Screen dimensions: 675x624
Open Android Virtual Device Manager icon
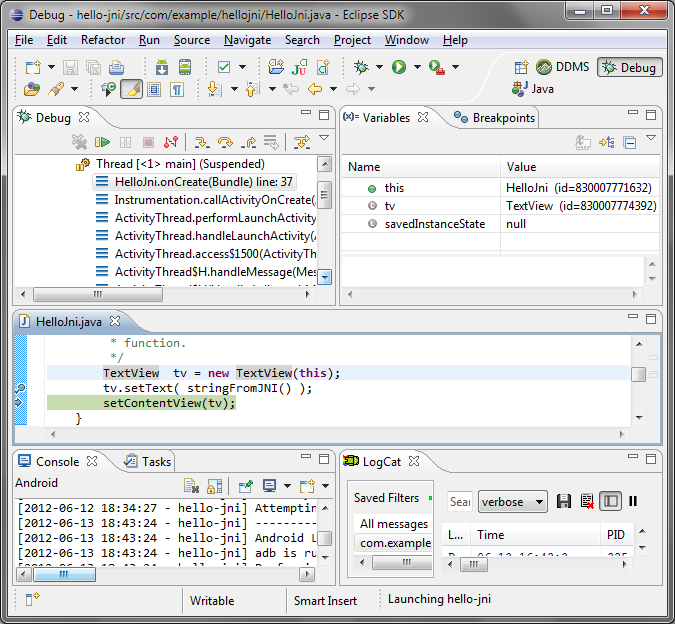point(185,67)
